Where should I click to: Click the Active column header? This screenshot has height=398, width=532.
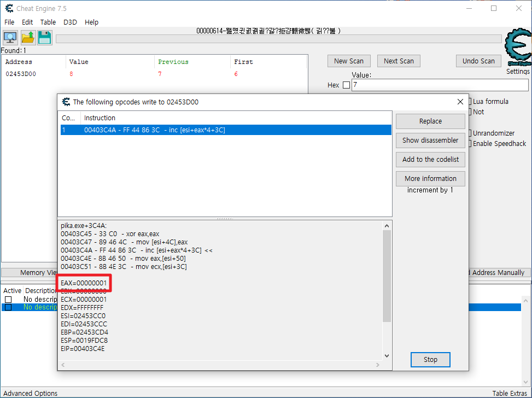point(12,291)
